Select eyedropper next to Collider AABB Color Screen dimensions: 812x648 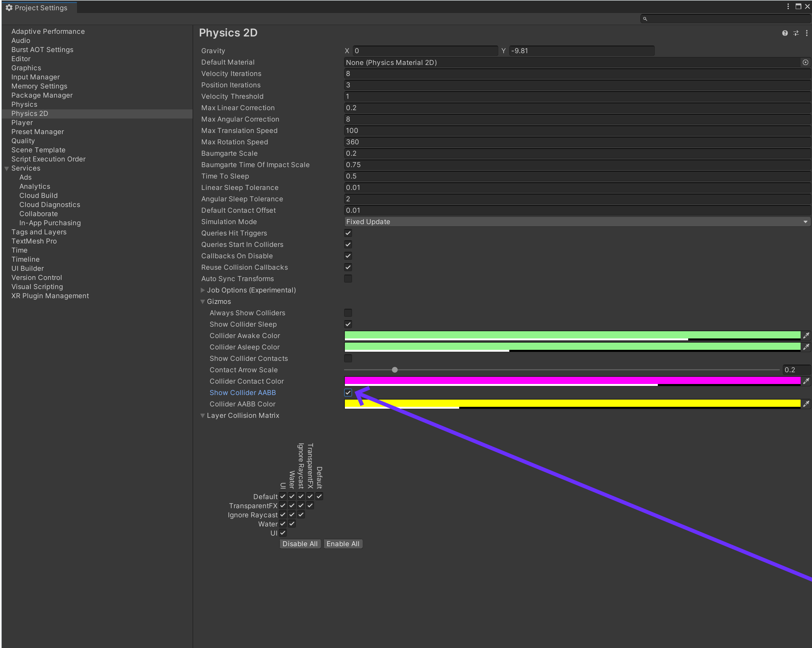pos(806,404)
